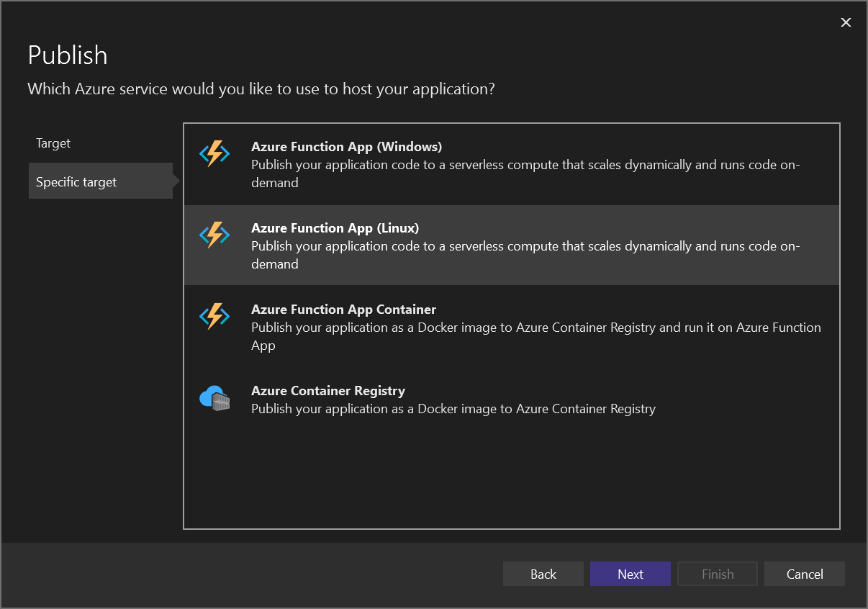This screenshot has width=868, height=609.
Task: Click the Azure Container Registry cloud icon
Action: point(214,398)
